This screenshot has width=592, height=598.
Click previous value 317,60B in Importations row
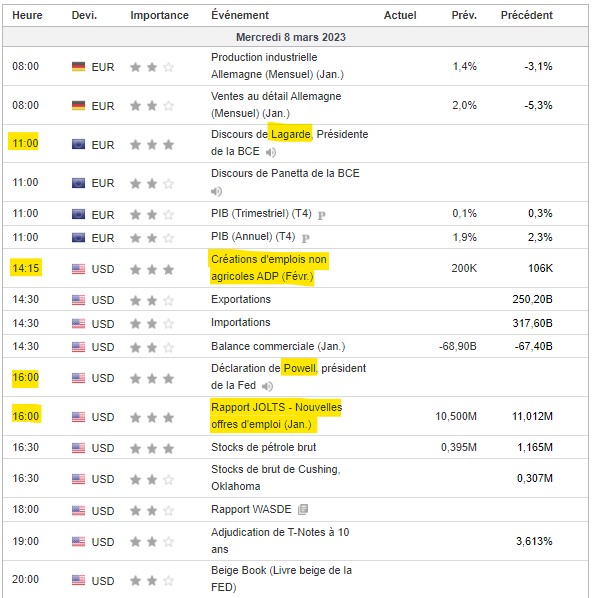[x=532, y=323]
